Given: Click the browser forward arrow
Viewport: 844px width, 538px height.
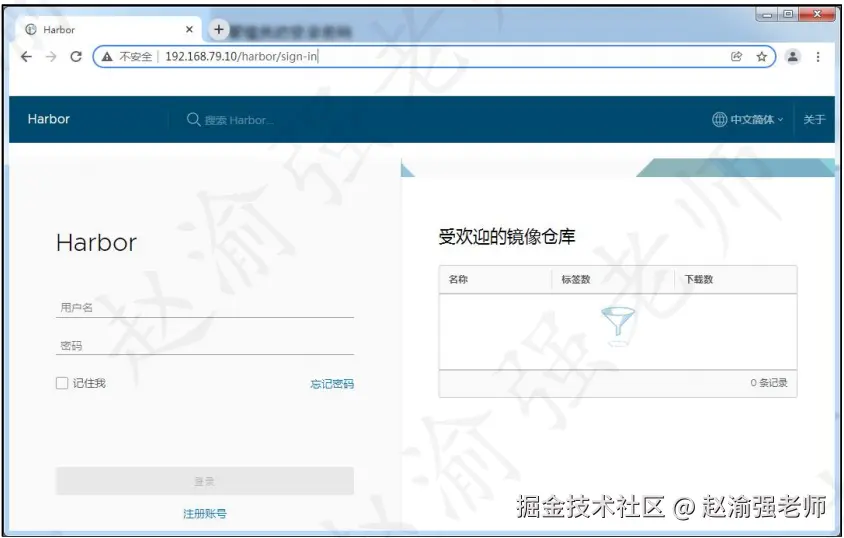Looking at the screenshot, I should [51, 56].
